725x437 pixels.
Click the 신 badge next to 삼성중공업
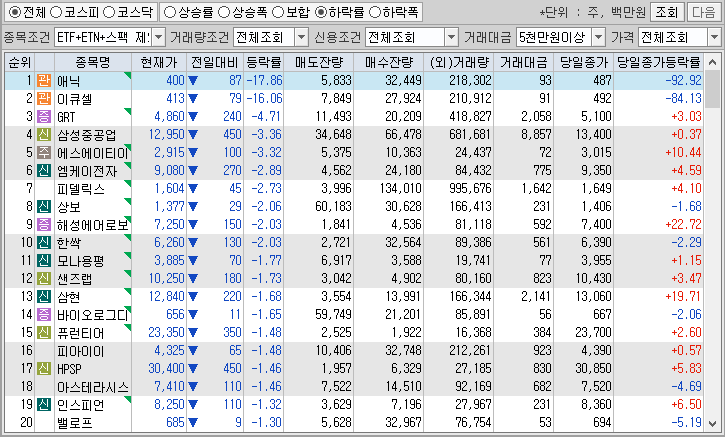[x=44, y=135]
